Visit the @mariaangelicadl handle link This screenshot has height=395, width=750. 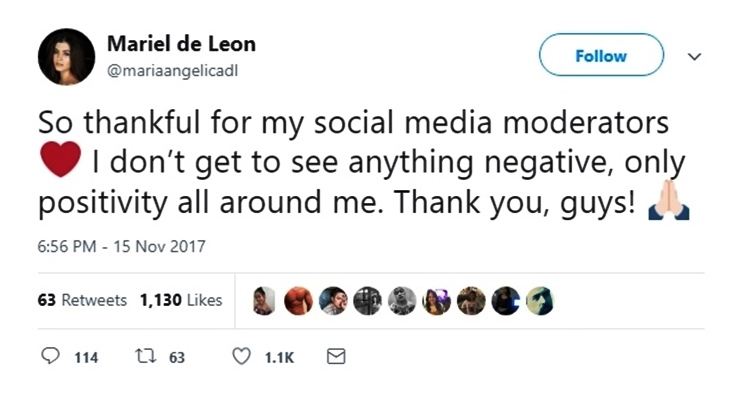(173, 71)
